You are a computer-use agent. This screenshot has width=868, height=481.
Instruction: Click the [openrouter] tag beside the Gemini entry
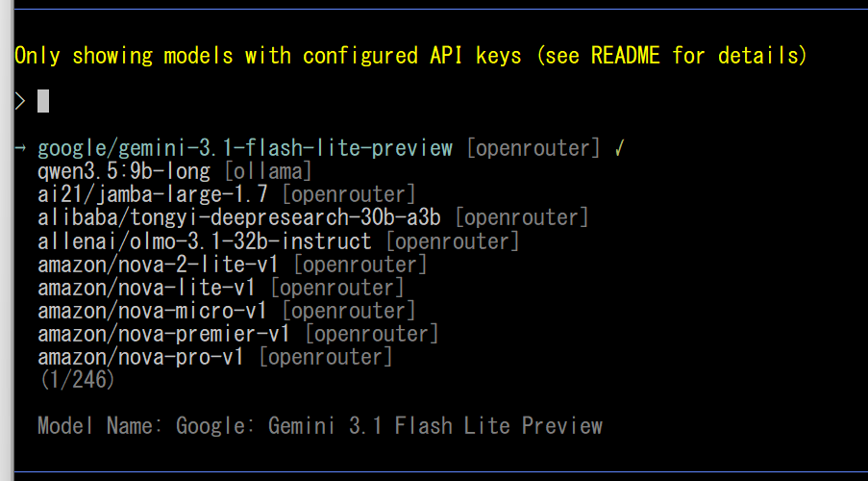(533, 149)
